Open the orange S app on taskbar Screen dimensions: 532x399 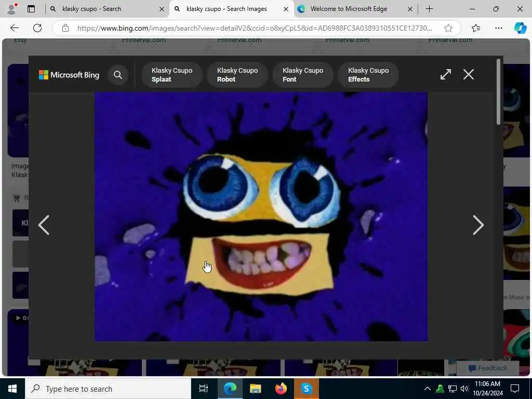(x=307, y=389)
